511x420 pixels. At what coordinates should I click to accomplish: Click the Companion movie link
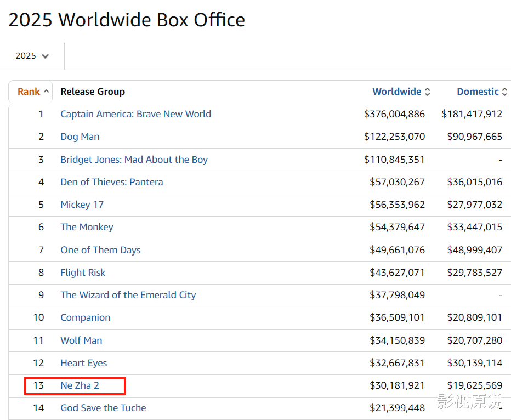(x=85, y=317)
